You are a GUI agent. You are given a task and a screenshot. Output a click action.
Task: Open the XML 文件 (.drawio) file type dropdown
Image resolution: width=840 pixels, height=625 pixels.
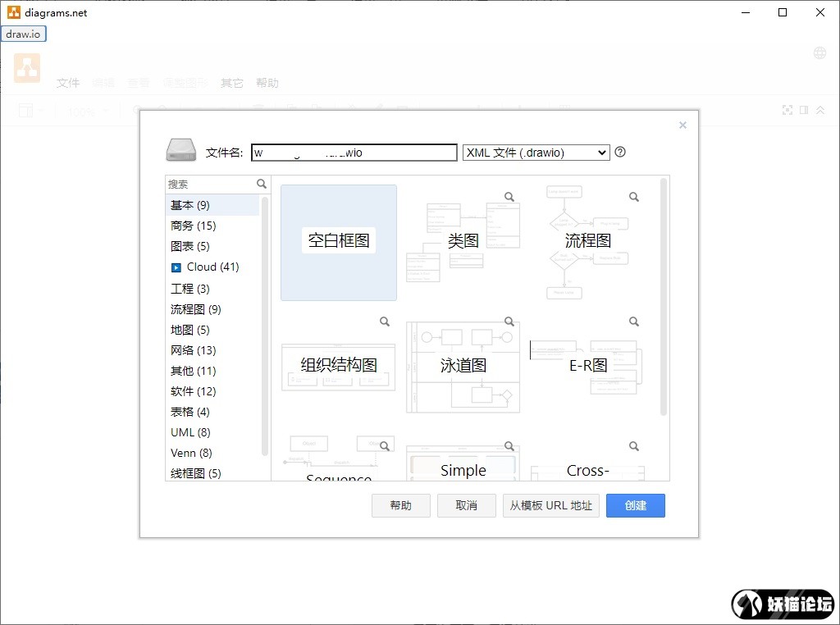click(x=536, y=153)
